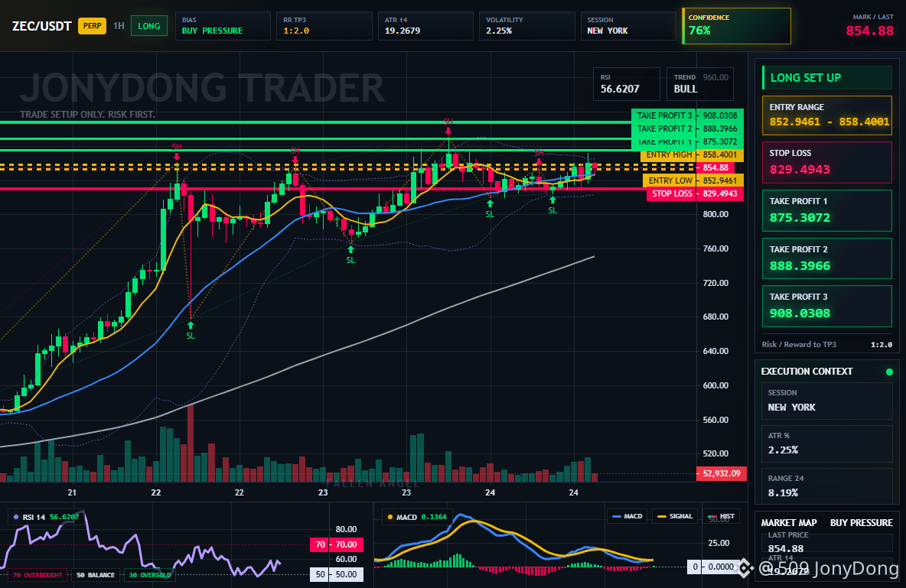906x588 pixels.
Task: Open the BIAS Buy Pressure box
Action: click(x=223, y=26)
